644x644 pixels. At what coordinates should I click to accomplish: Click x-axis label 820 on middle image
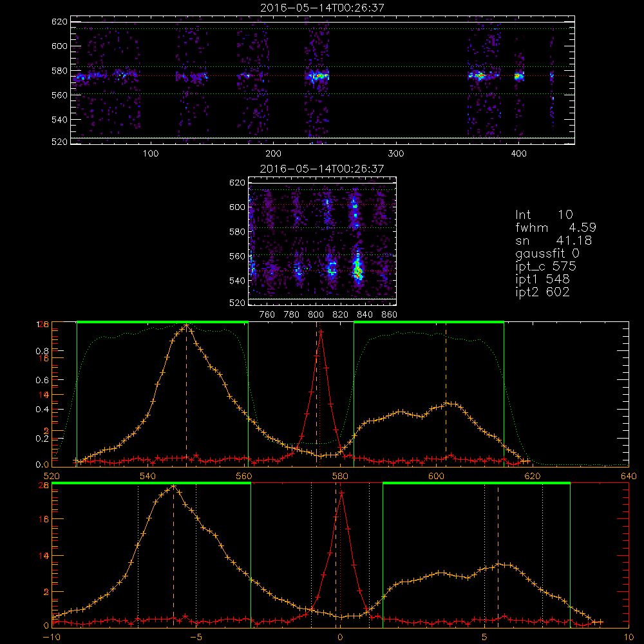[x=341, y=315]
